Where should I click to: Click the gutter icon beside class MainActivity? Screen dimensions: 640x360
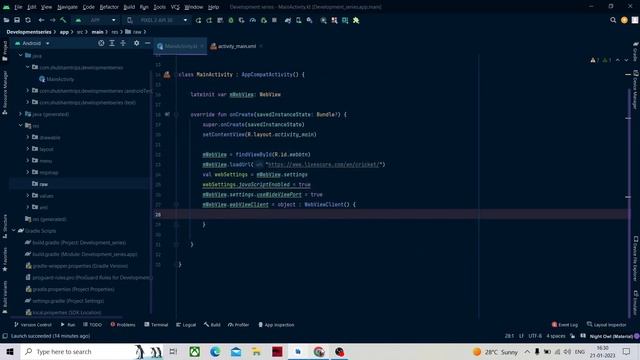167,74
